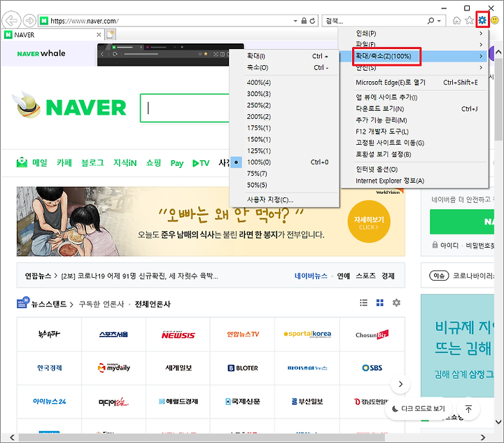The height and width of the screenshot is (443, 504).
Task: Switch newsstand to list view icon
Action: coord(363,302)
